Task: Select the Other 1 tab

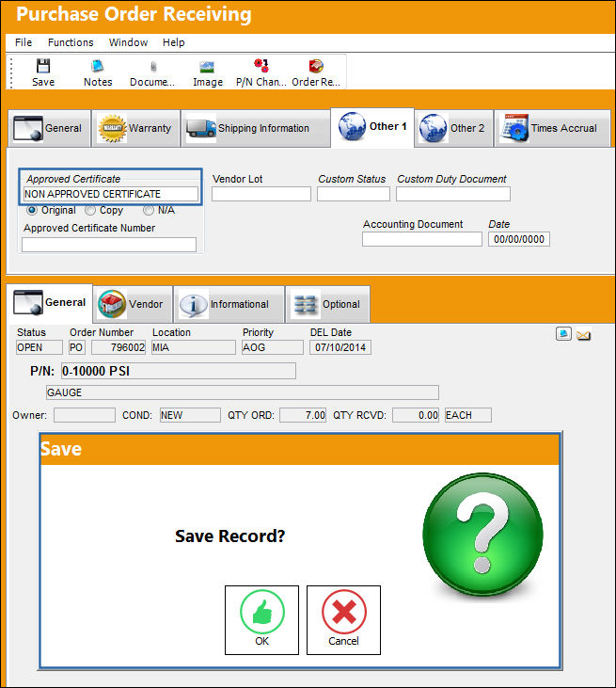Action: [372, 127]
